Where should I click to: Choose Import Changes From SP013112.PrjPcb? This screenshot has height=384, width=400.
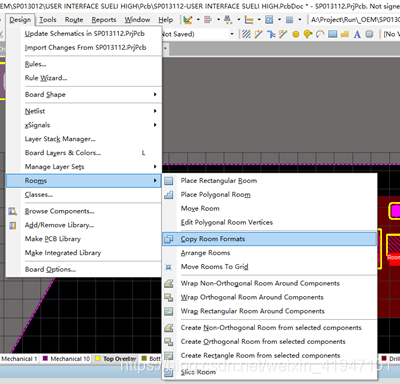tap(85, 48)
